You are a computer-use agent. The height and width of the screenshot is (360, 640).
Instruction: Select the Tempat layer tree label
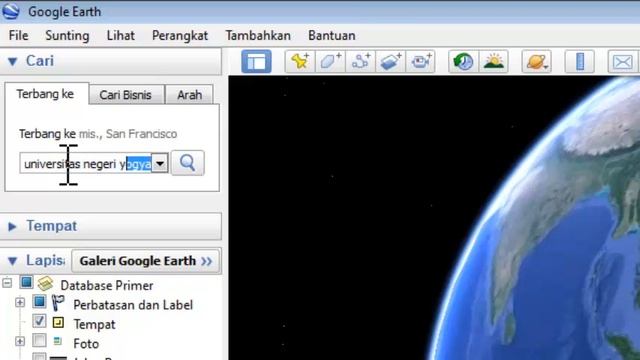[x=94, y=324]
